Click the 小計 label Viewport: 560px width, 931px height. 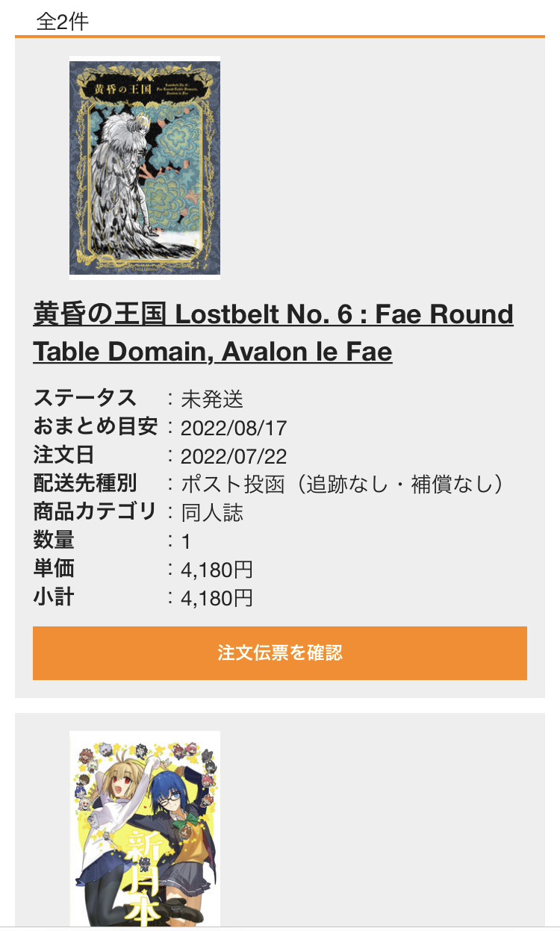tap(53, 597)
